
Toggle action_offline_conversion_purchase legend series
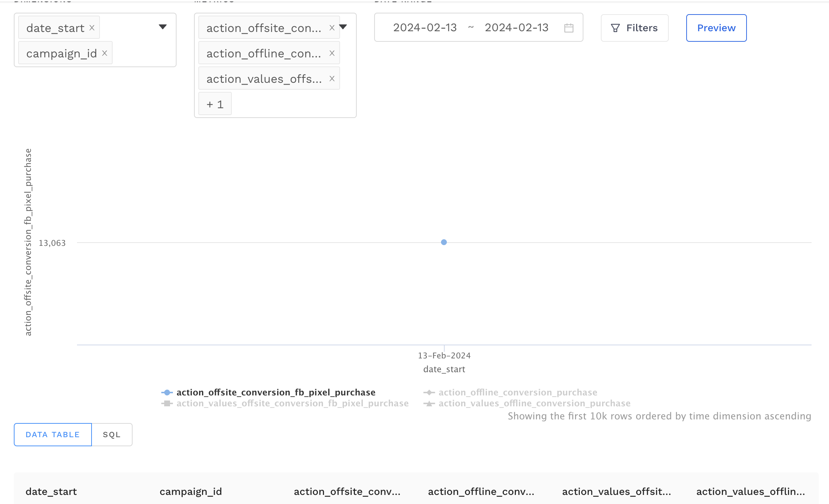[x=510, y=393]
